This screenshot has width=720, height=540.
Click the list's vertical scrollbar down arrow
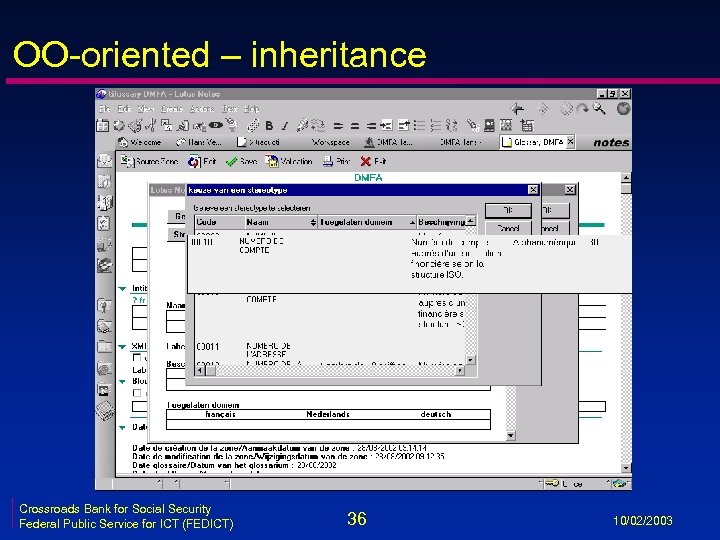tap(471, 360)
